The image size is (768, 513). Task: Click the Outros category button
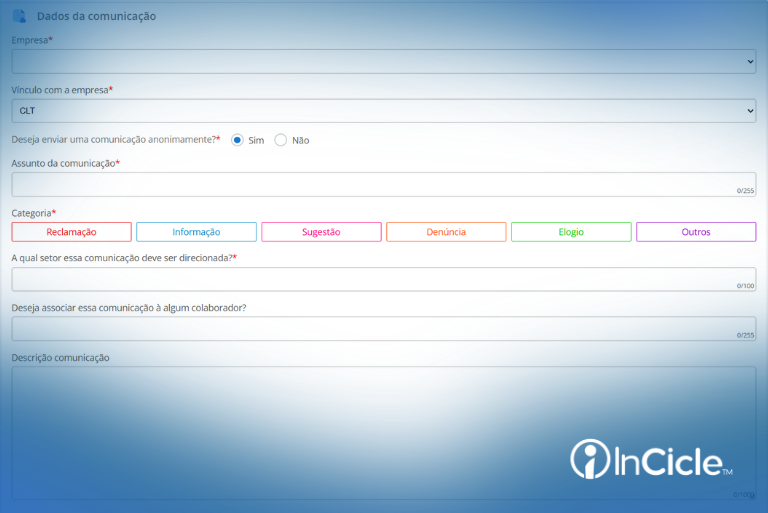[x=696, y=232]
